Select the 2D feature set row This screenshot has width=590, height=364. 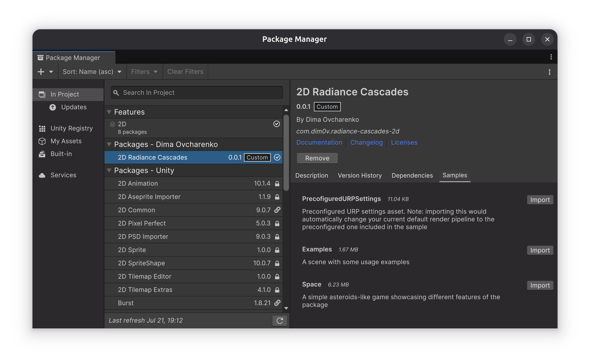click(194, 128)
